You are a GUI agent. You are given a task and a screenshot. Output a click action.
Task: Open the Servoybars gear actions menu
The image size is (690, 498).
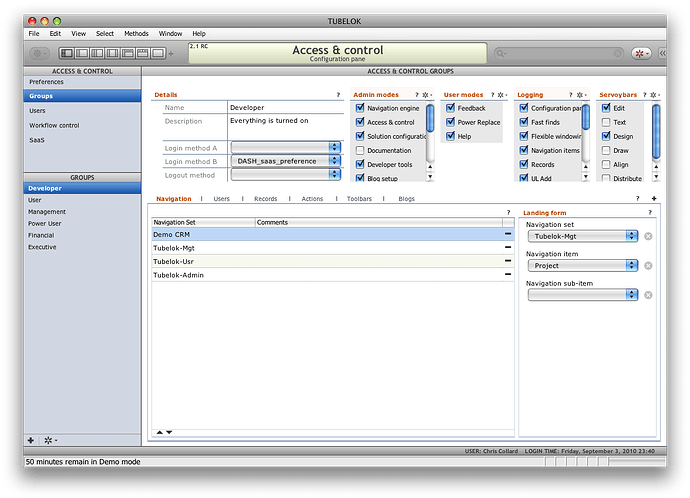[x=655, y=95]
